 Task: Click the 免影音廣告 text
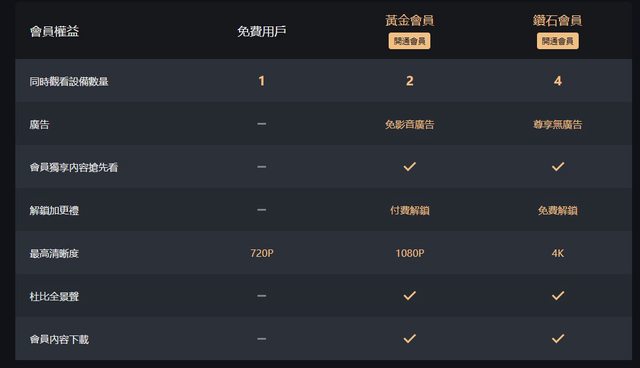409,124
